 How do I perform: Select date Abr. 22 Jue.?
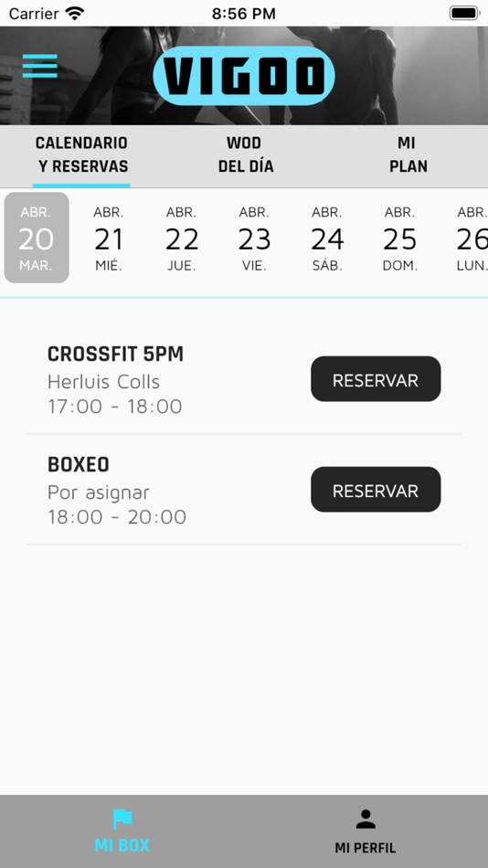(182, 238)
